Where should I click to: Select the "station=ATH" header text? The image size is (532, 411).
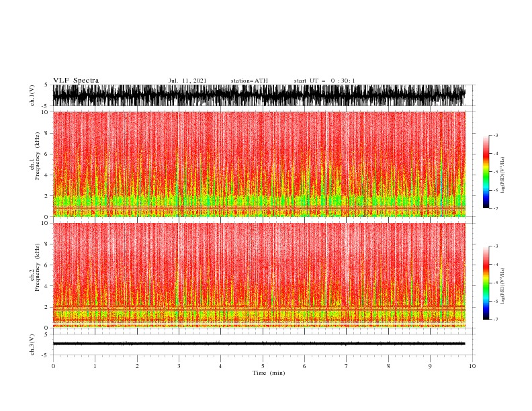[249, 81]
